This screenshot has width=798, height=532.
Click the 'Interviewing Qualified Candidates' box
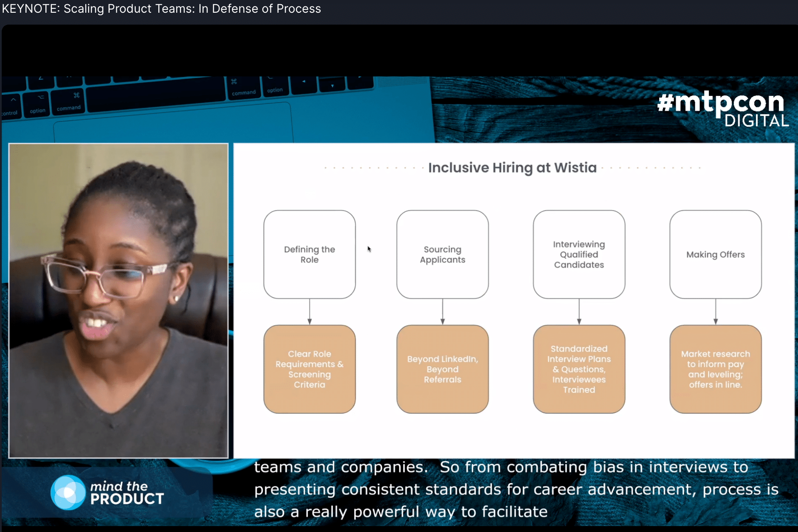coord(579,255)
